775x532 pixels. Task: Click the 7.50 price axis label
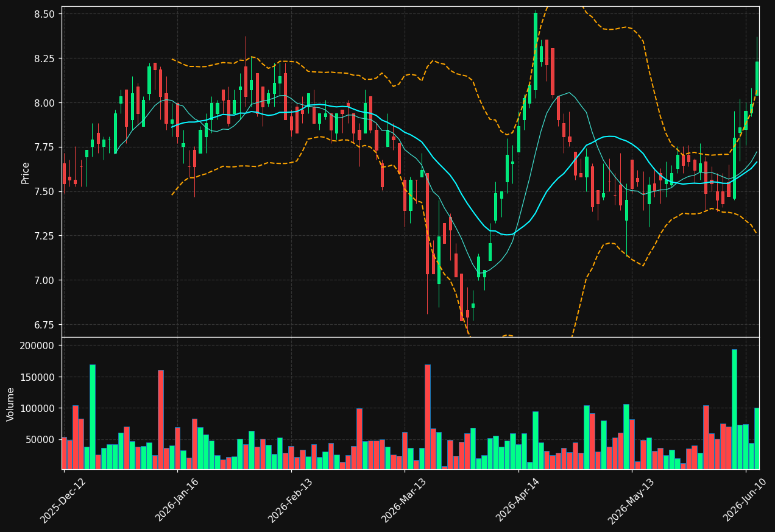(x=44, y=192)
